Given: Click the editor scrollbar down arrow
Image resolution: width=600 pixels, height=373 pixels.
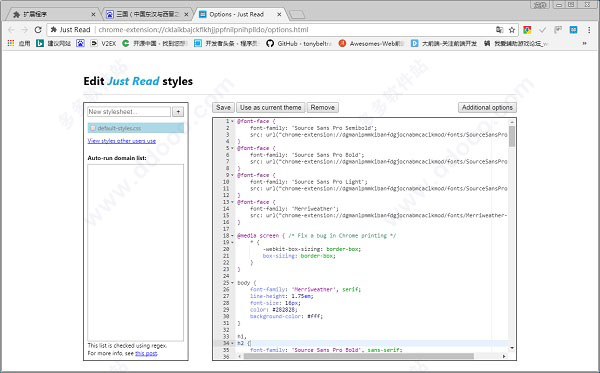Looking at the screenshot, I should (x=512, y=348).
